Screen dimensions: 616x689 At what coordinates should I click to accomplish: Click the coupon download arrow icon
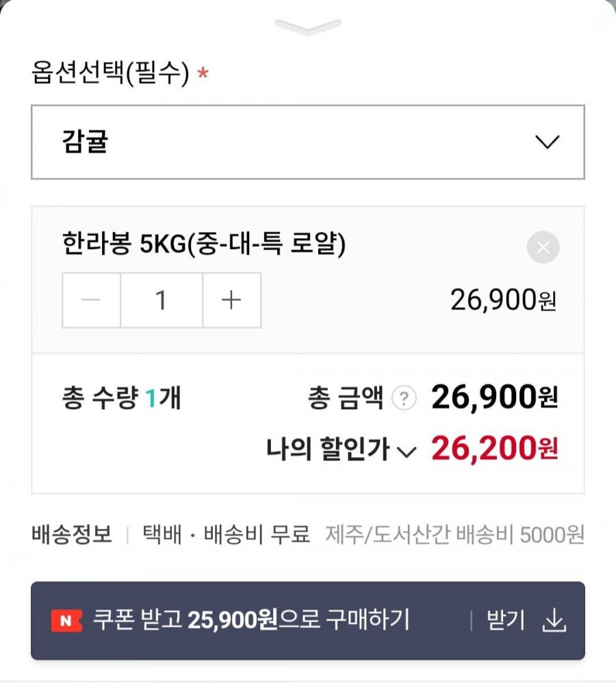(554, 621)
